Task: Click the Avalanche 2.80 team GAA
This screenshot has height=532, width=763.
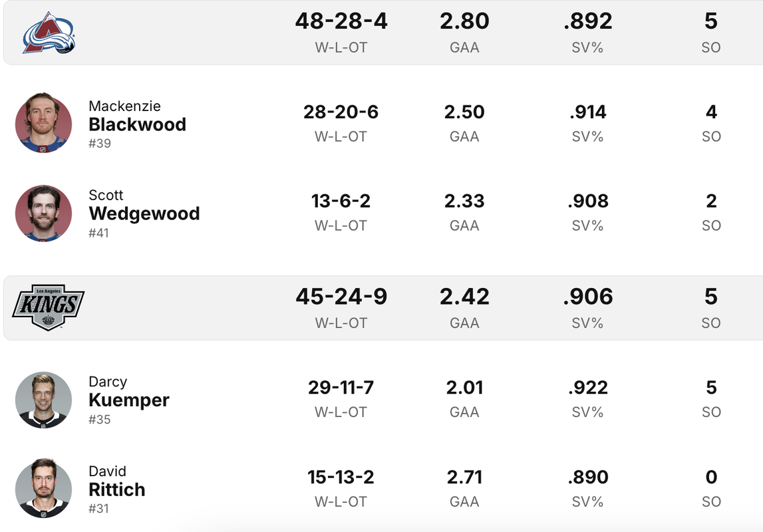Action: pos(464,21)
